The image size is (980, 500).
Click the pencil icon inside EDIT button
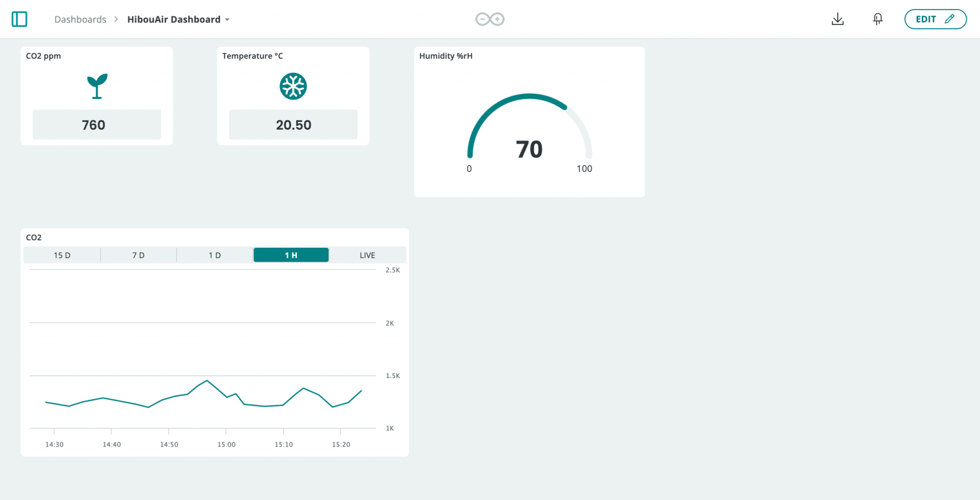(x=949, y=19)
